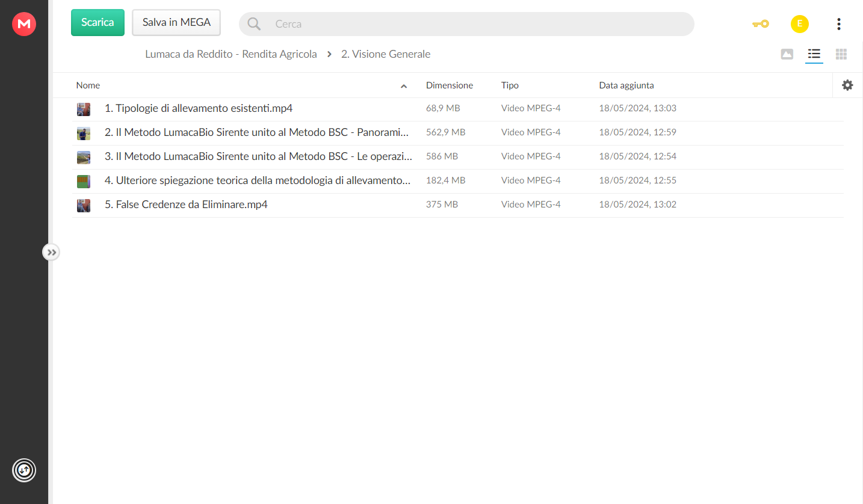Select the False Credenze da Eliminare video thumbnail
The width and height of the screenshot is (863, 504).
[84, 205]
